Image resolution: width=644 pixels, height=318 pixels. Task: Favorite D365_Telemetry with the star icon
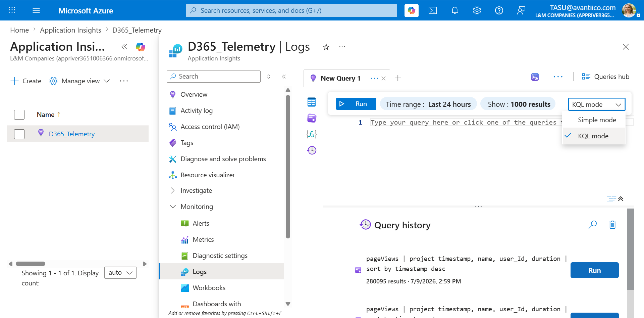(326, 47)
